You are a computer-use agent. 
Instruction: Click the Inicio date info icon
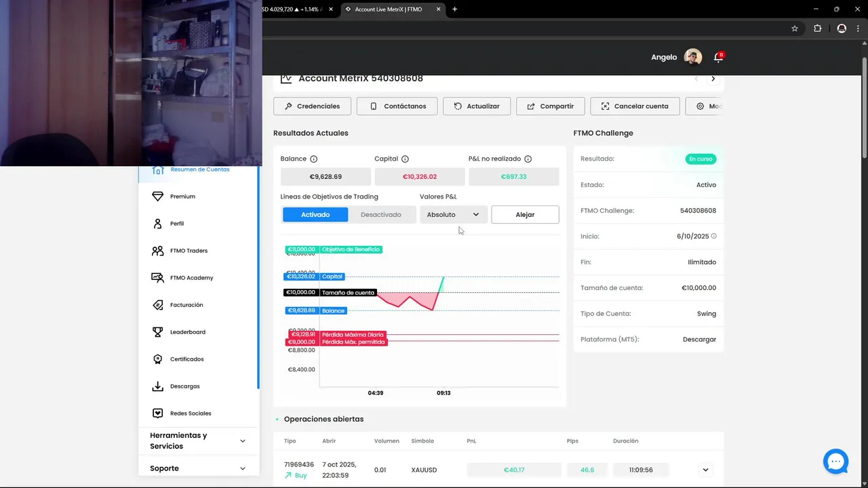pyautogui.click(x=713, y=237)
